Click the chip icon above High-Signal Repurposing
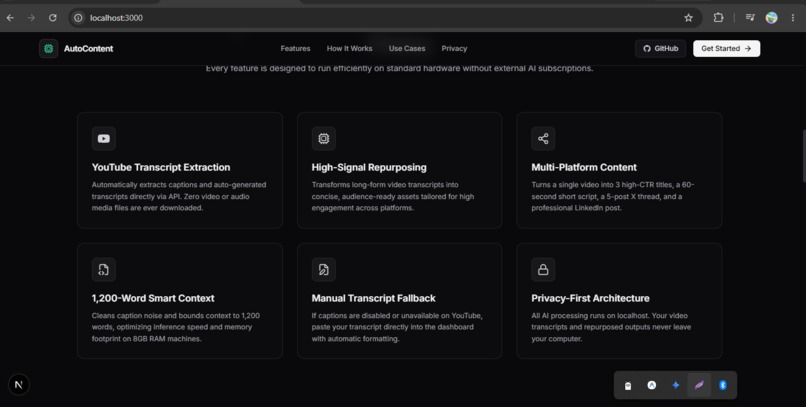The width and height of the screenshot is (806, 407). 323,138
